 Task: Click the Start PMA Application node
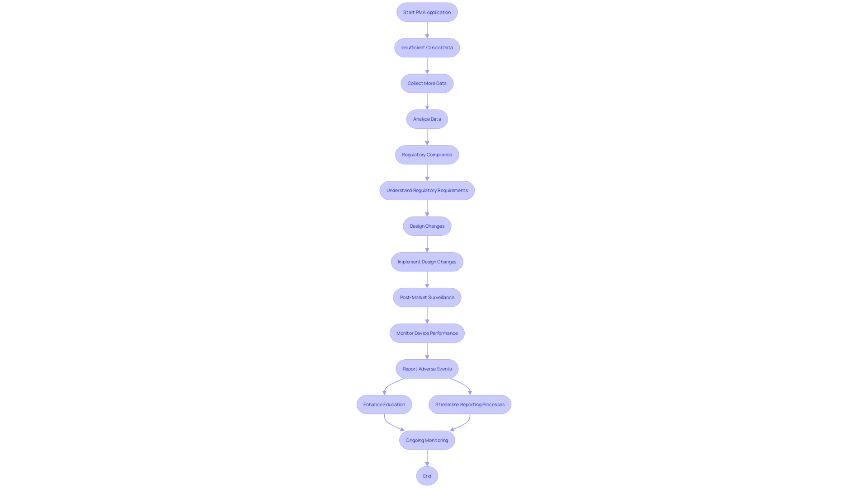[427, 11]
